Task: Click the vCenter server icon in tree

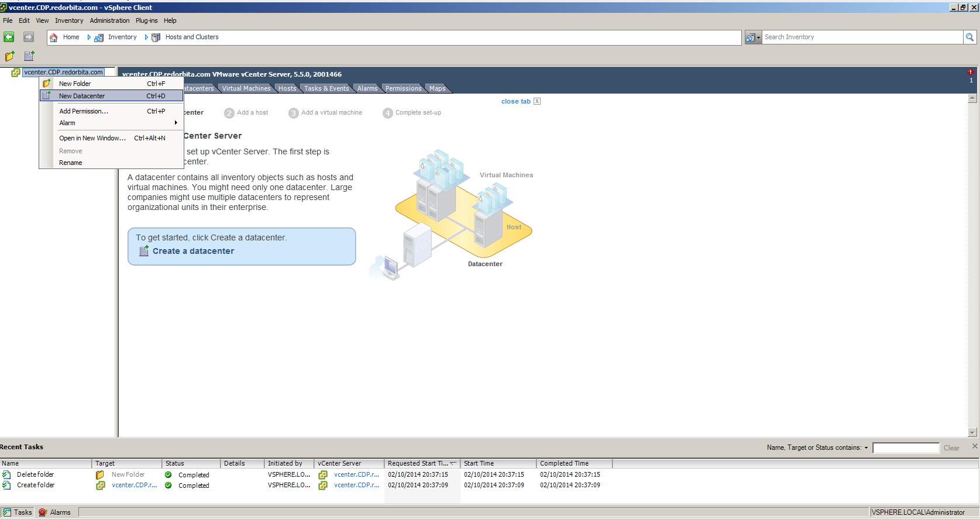Action: tap(16, 73)
